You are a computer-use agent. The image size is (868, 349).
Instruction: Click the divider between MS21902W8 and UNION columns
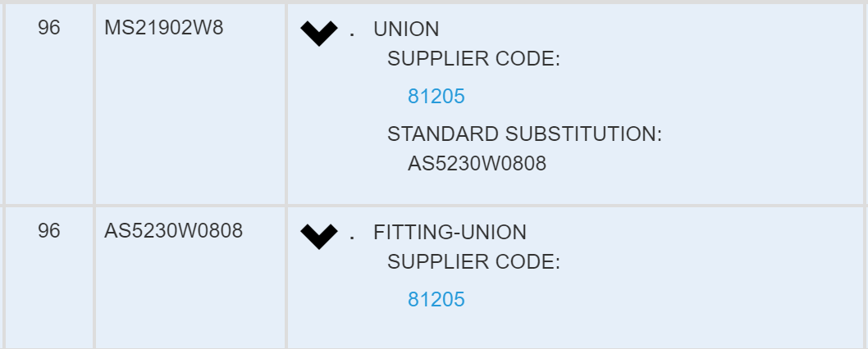coord(286,102)
